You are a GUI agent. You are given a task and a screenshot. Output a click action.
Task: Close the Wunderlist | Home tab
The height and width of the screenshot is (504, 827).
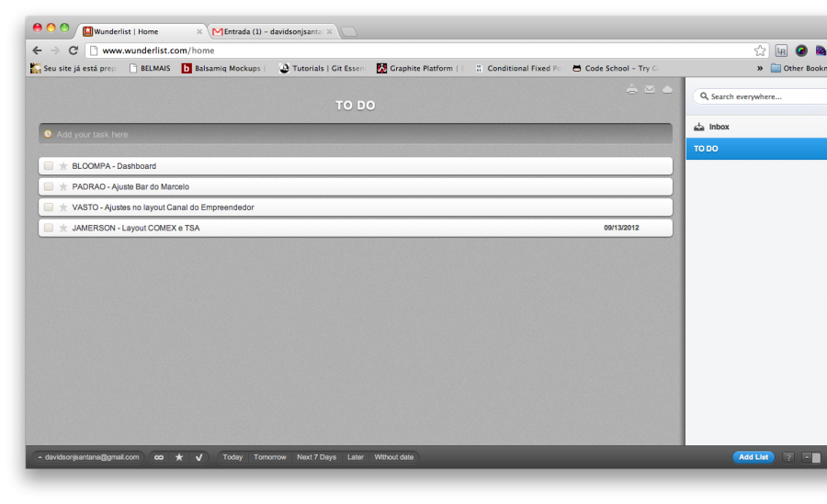(x=199, y=31)
